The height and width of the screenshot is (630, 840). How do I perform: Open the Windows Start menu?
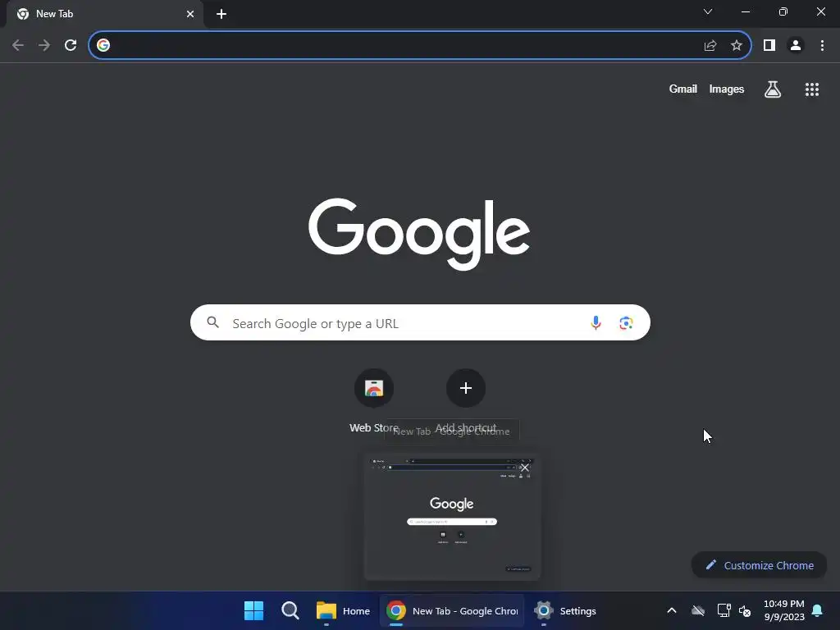253,610
